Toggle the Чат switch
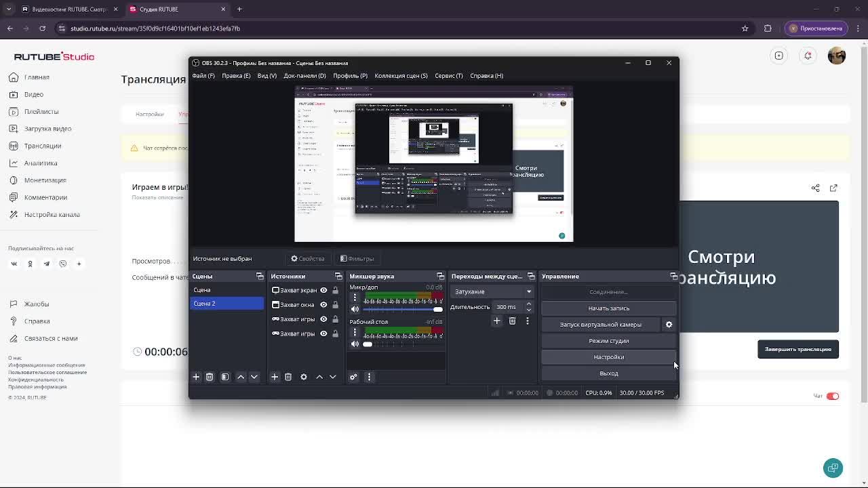The image size is (868, 488). click(x=833, y=396)
